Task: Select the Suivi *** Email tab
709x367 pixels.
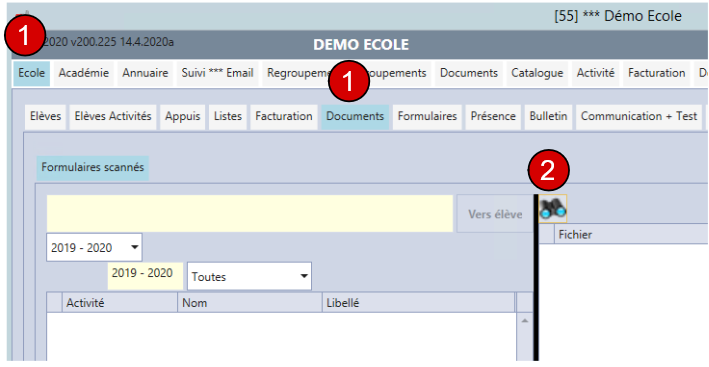Action: tap(217, 73)
